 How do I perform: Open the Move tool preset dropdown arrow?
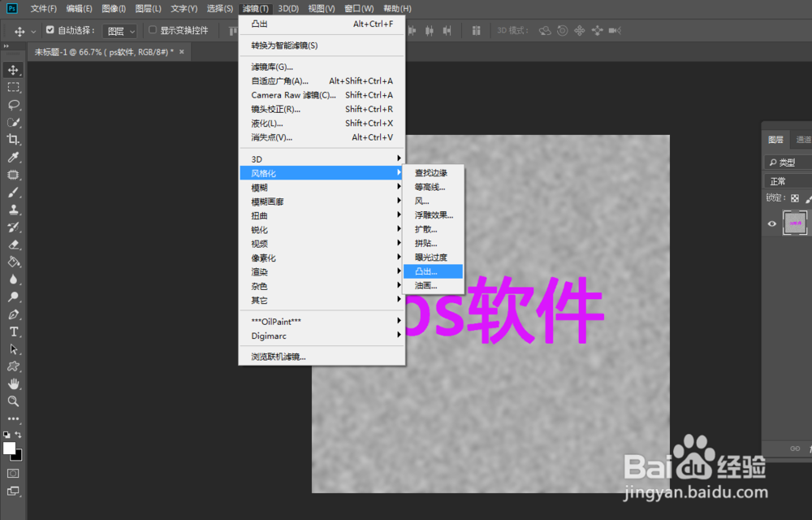33,32
